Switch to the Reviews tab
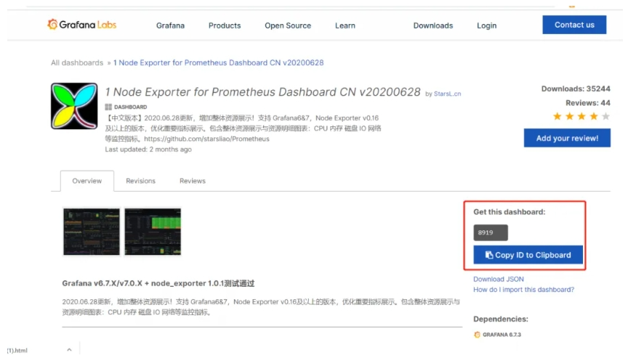The width and height of the screenshot is (644, 358). point(192,181)
